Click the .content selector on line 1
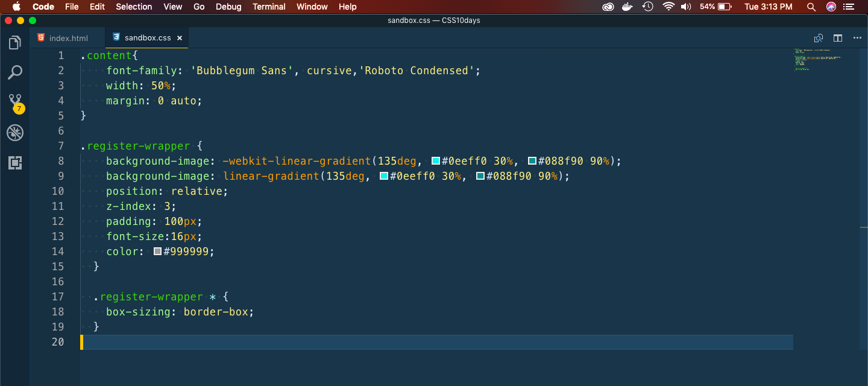 pyautogui.click(x=106, y=55)
